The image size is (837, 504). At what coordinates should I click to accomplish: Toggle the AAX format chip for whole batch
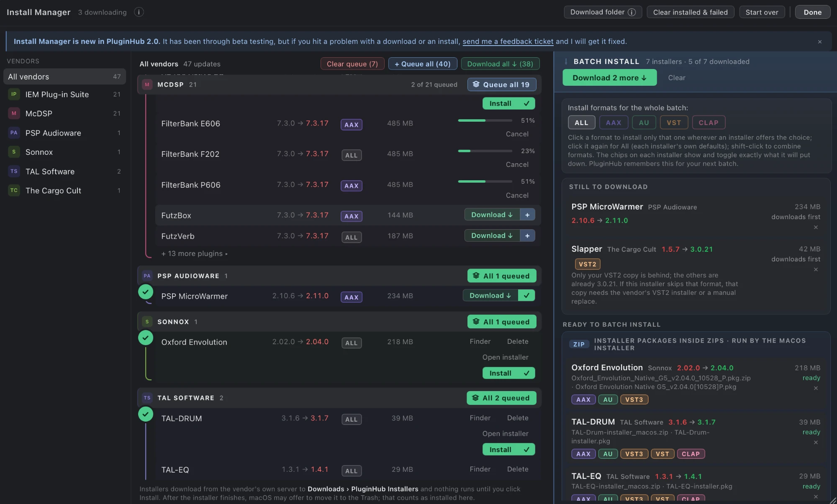[614, 123]
